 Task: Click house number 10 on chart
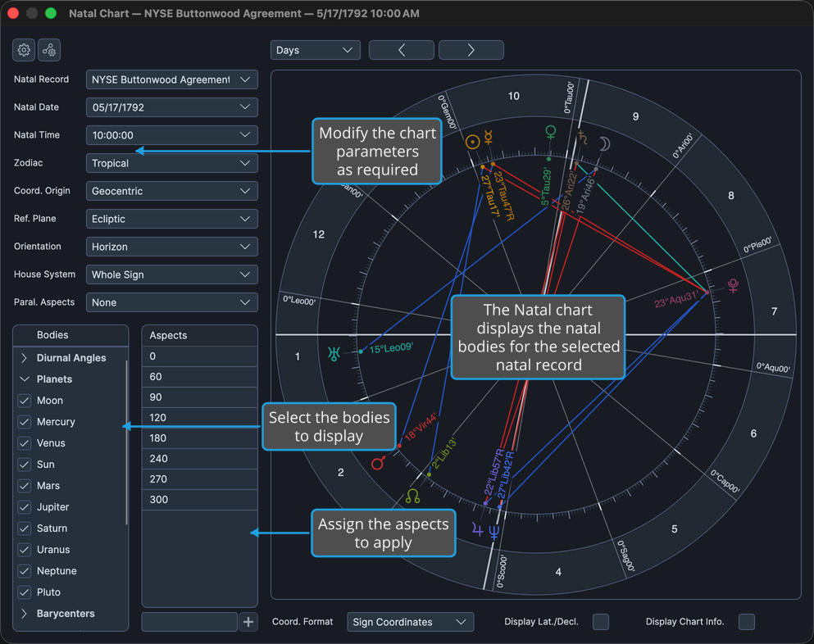pyautogui.click(x=513, y=96)
